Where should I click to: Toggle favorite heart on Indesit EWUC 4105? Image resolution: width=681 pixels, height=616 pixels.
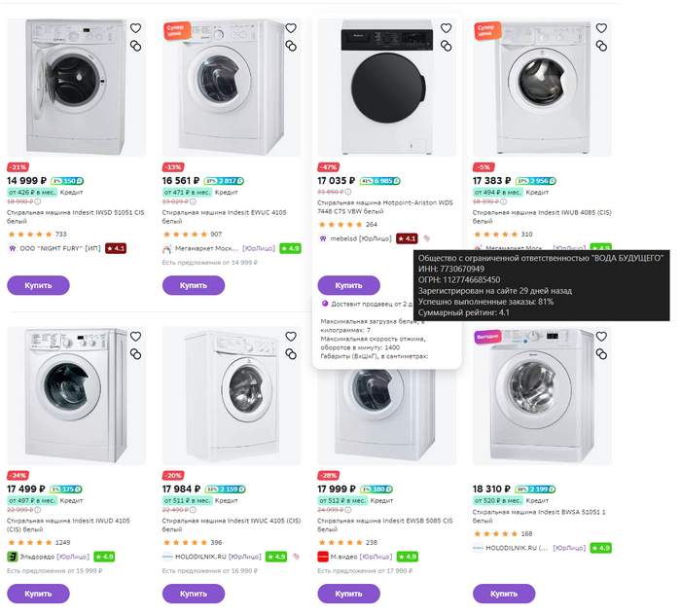[291, 29]
